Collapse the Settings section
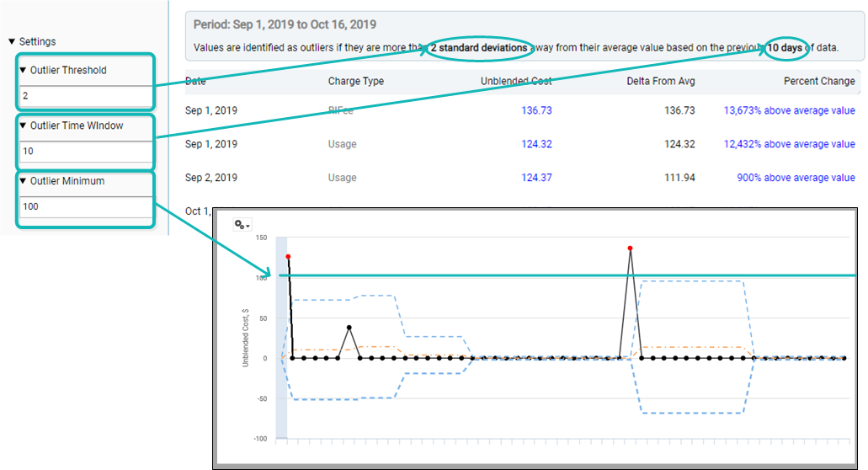The width and height of the screenshot is (868, 470). [x=12, y=41]
